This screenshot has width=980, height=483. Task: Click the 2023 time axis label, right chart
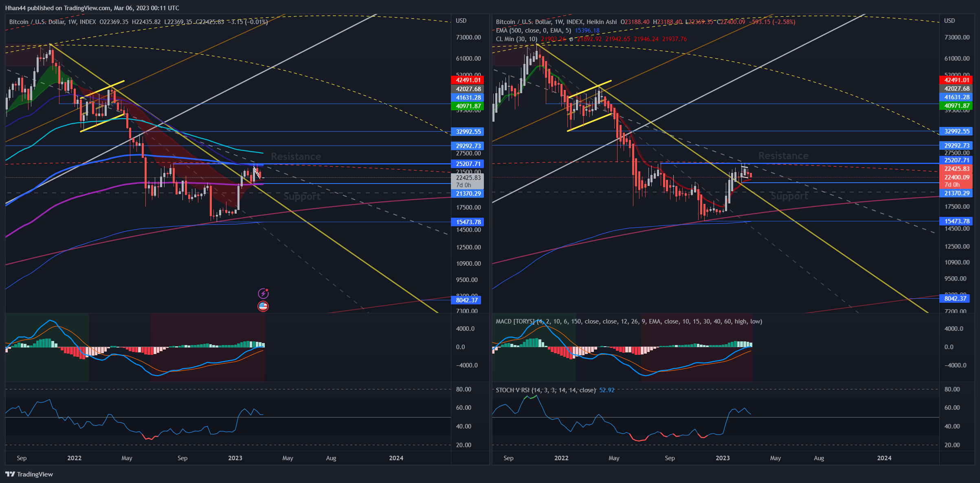pyautogui.click(x=723, y=458)
